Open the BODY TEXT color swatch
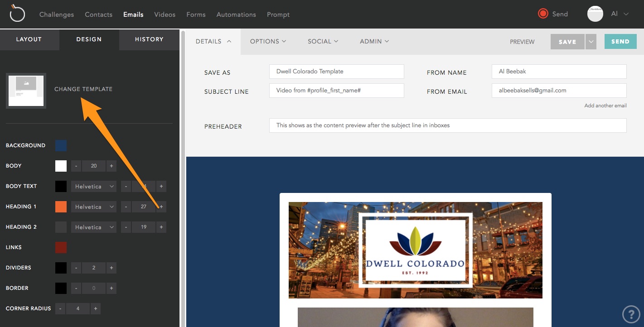The height and width of the screenshot is (327, 644). pyautogui.click(x=61, y=186)
